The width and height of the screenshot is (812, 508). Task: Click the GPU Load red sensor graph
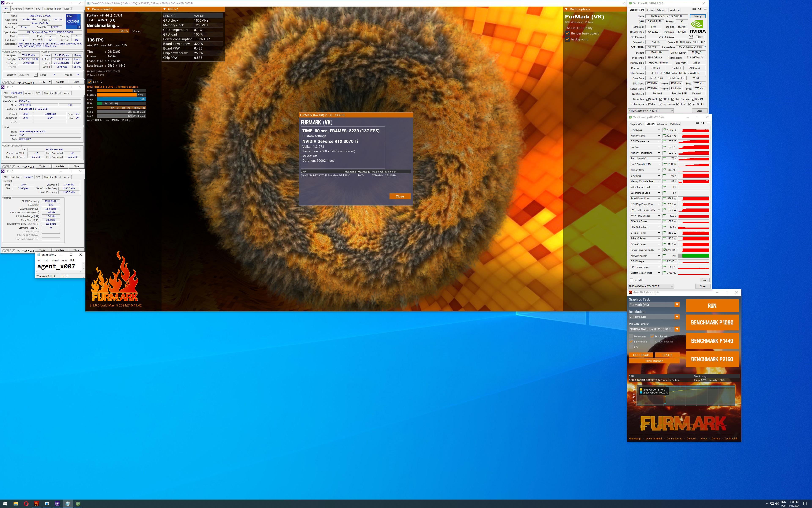coord(694,176)
